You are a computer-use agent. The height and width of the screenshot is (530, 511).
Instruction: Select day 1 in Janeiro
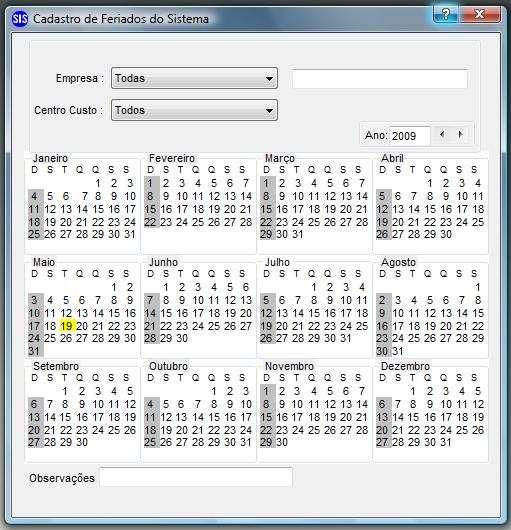pos(98,183)
